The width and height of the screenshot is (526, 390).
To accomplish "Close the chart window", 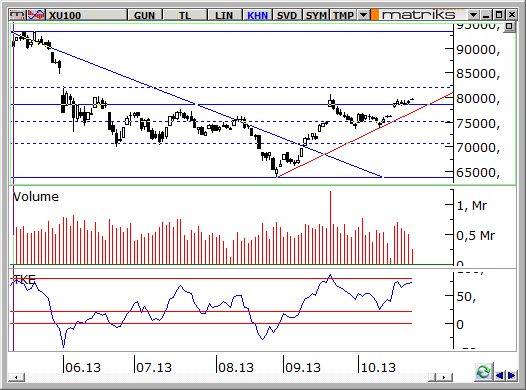I will [512, 15].
